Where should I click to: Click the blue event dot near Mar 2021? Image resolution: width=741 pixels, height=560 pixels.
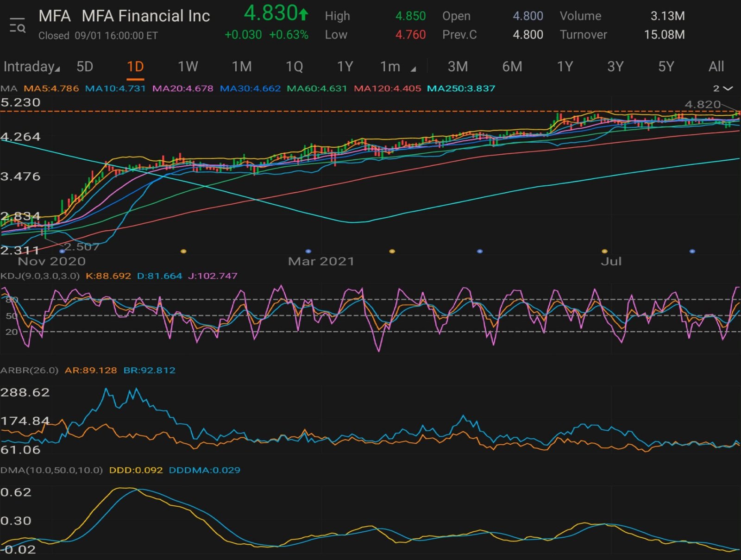tap(308, 251)
